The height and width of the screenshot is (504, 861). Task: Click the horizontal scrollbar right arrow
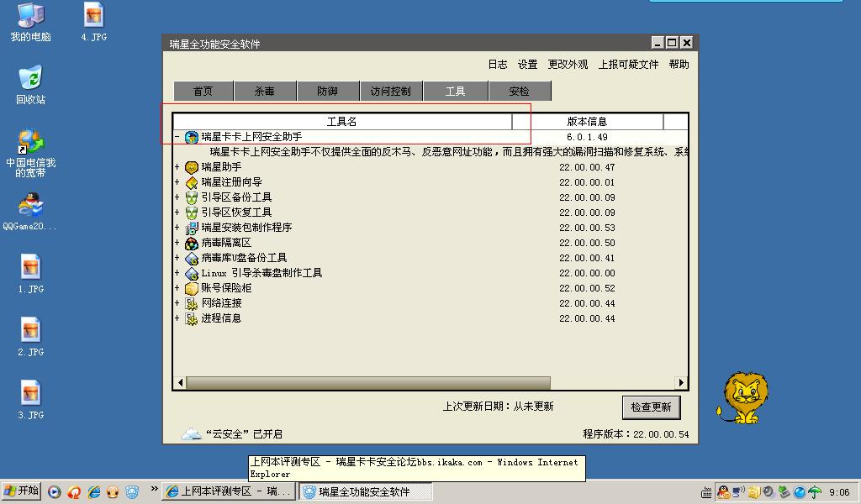click(681, 383)
